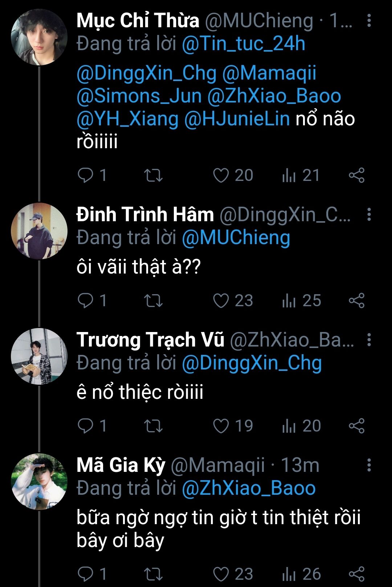The image size is (392, 587).
Task: Open the @Tin_tuc_24h profile link
Action: pos(243,44)
